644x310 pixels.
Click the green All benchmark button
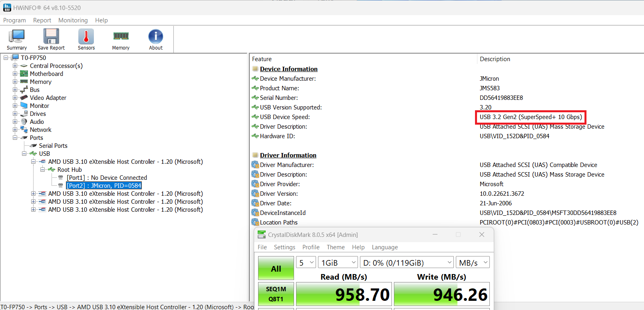pos(276,268)
